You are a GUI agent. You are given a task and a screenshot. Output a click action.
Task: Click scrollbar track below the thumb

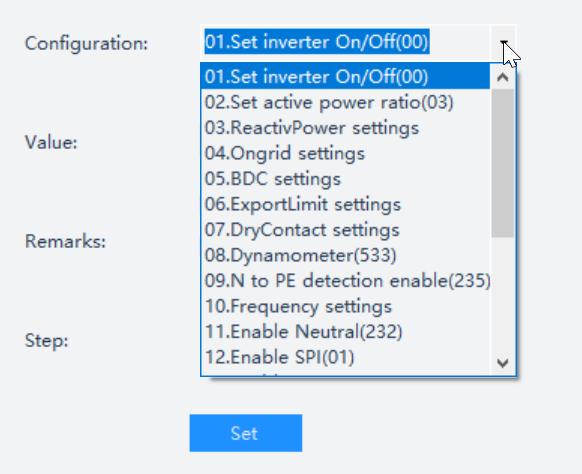point(503,293)
